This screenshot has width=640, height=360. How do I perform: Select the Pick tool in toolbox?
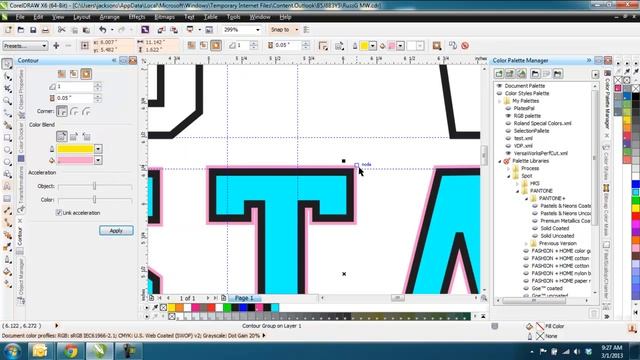point(7,64)
